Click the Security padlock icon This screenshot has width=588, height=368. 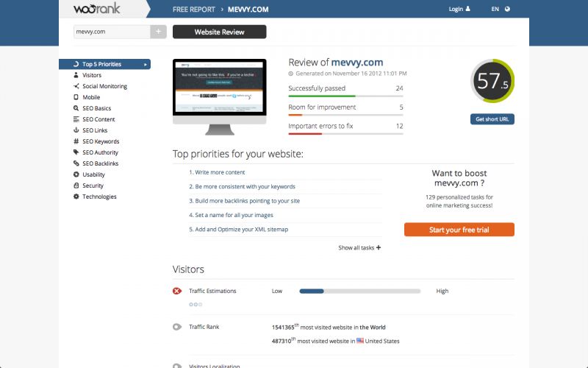click(x=76, y=185)
